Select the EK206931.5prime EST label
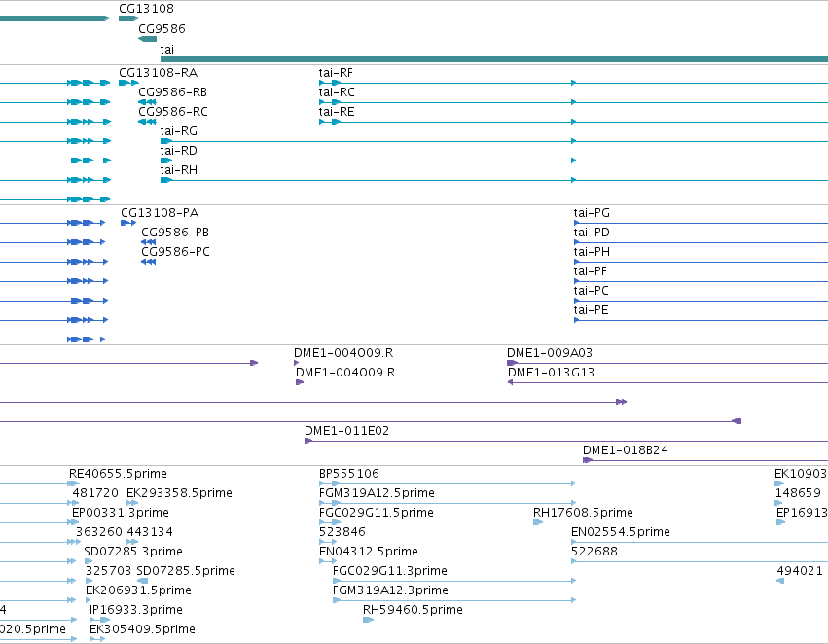 tap(138, 591)
